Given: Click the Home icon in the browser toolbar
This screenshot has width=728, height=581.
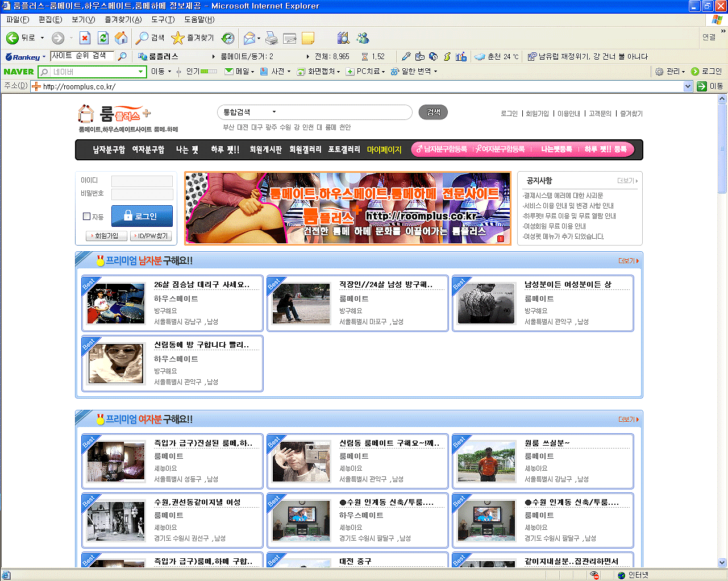Looking at the screenshot, I should coord(121,38).
